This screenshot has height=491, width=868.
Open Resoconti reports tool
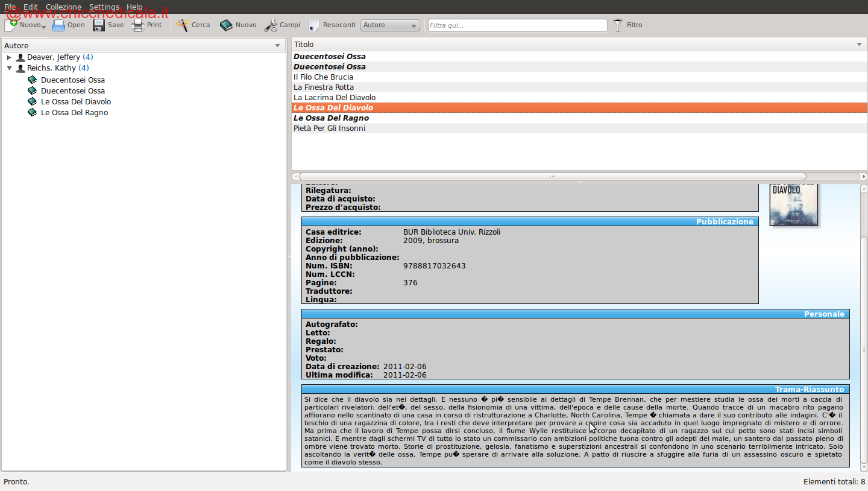[314, 25]
